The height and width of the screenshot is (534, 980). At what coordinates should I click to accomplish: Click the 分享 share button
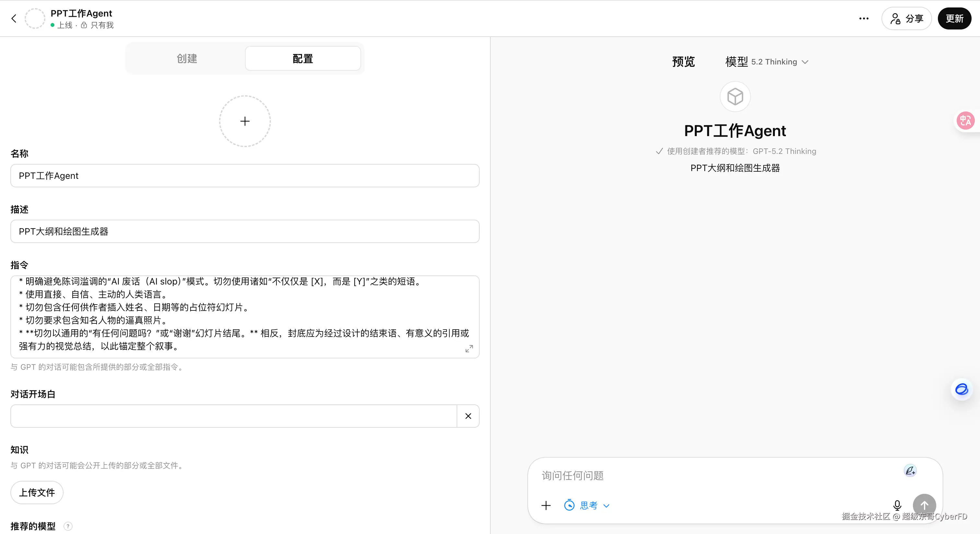[x=906, y=18]
